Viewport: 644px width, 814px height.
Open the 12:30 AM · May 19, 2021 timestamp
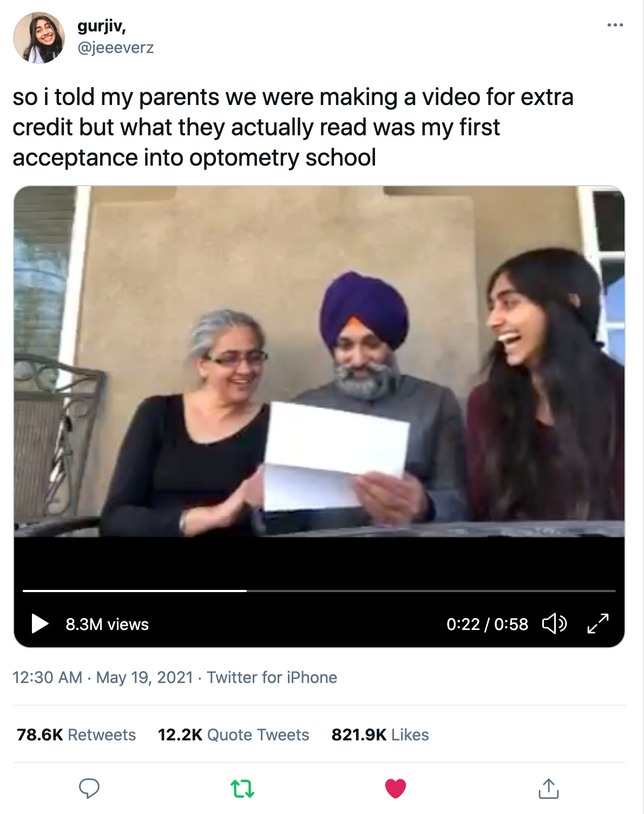coord(103,677)
